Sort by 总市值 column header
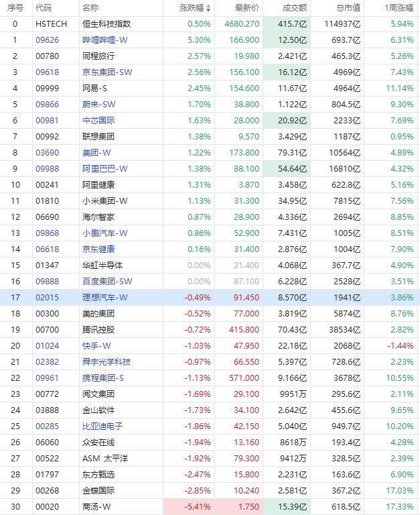 pyautogui.click(x=348, y=8)
